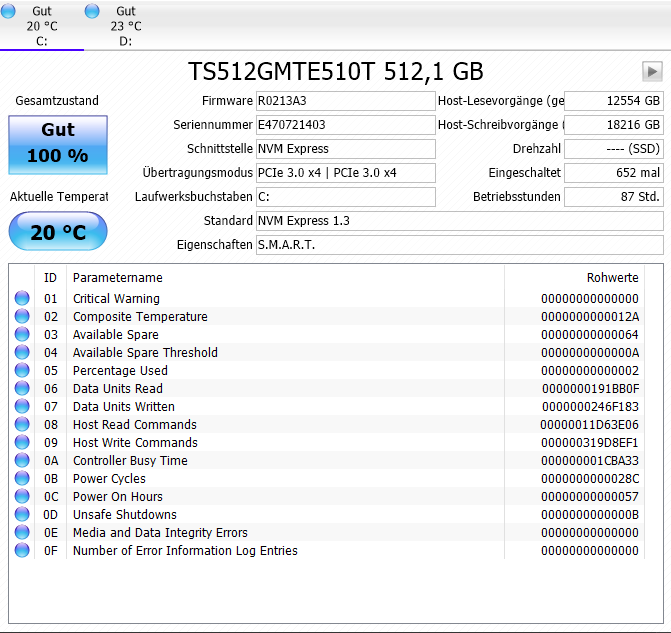The image size is (671, 633).
Task: Select the C: drive tab at 20 °C
Action: point(42,26)
